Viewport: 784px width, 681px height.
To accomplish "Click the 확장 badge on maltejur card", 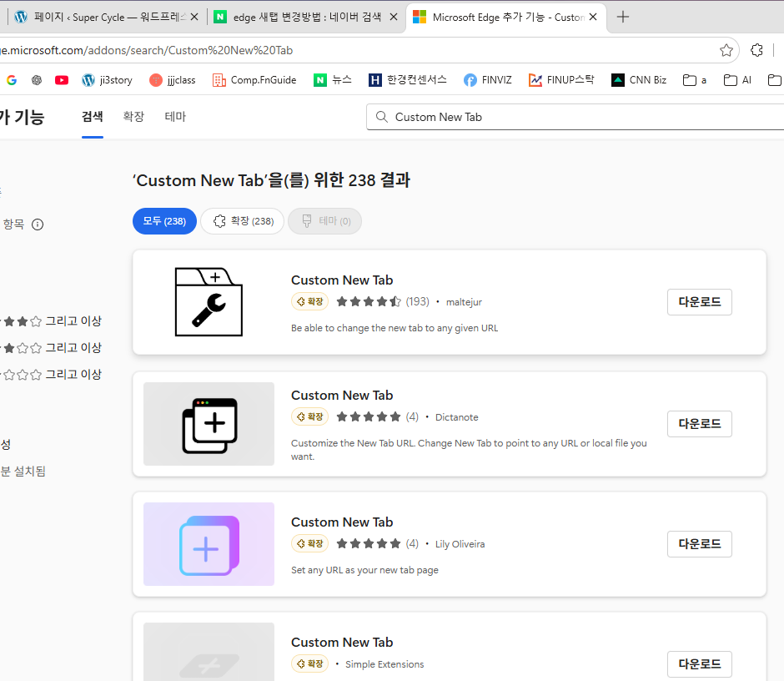I will 309,301.
